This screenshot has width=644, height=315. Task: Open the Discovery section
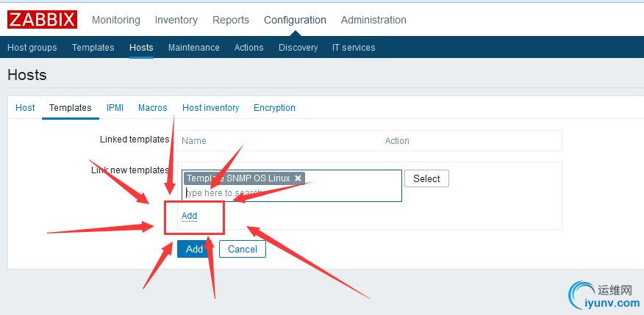coord(298,48)
